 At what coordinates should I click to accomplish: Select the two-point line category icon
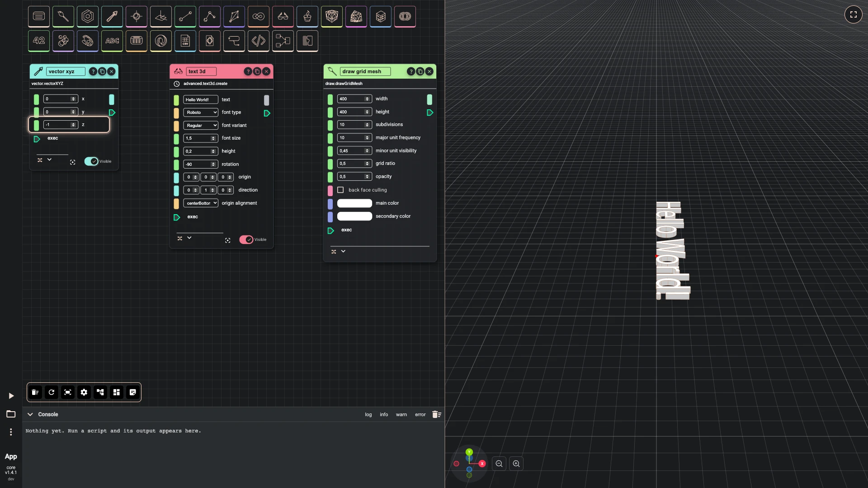coord(185,16)
